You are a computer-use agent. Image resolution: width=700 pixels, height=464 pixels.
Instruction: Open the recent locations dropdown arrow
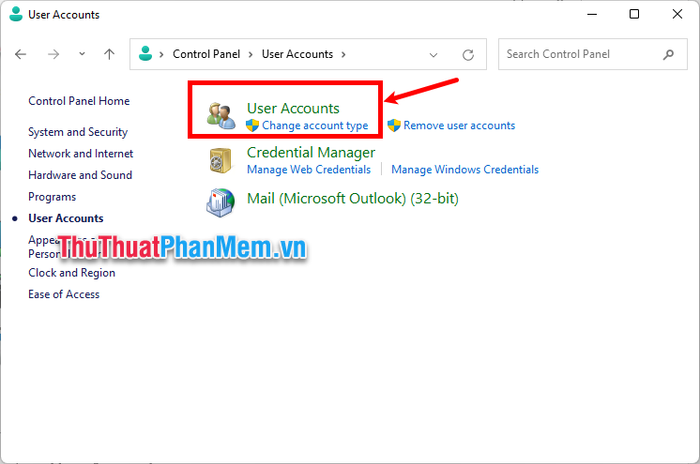(x=82, y=54)
